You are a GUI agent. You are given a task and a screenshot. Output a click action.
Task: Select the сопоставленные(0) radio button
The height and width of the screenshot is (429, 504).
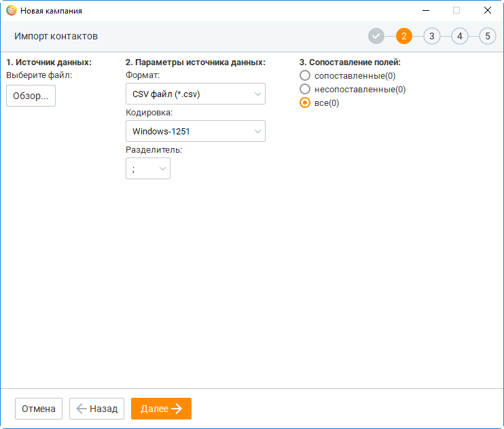[x=305, y=76]
